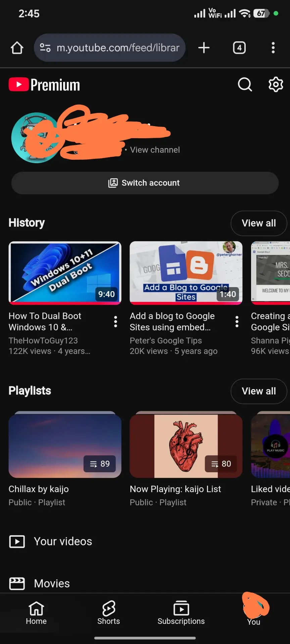
Task: Tap the 2:45 clock in status bar
Action: pyautogui.click(x=29, y=13)
